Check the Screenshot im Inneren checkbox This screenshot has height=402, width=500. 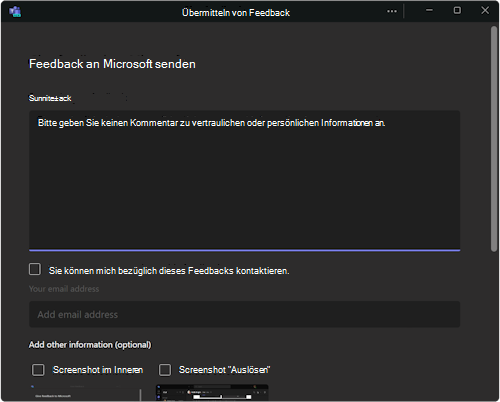coord(38,370)
